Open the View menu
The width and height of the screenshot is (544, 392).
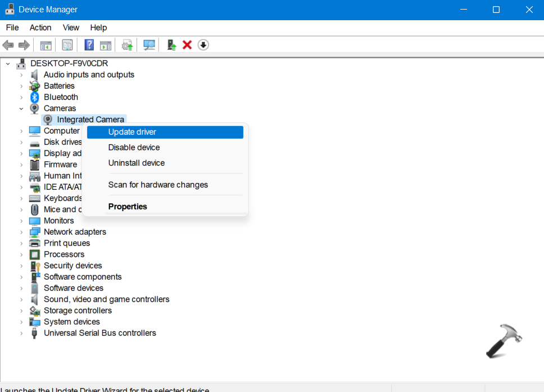[x=71, y=28]
